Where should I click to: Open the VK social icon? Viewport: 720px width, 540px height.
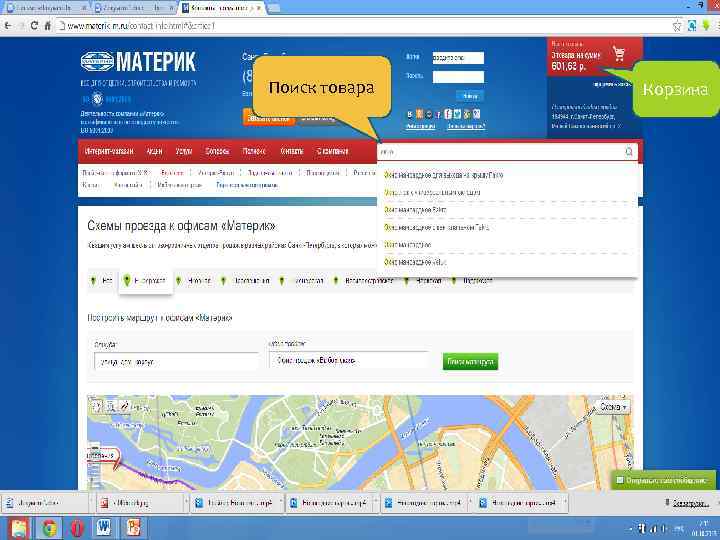click(410, 114)
